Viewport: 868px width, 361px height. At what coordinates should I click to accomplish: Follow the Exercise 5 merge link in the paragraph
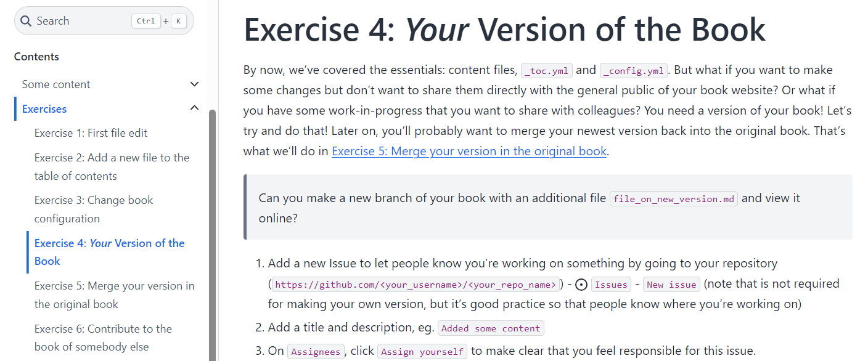pos(469,151)
